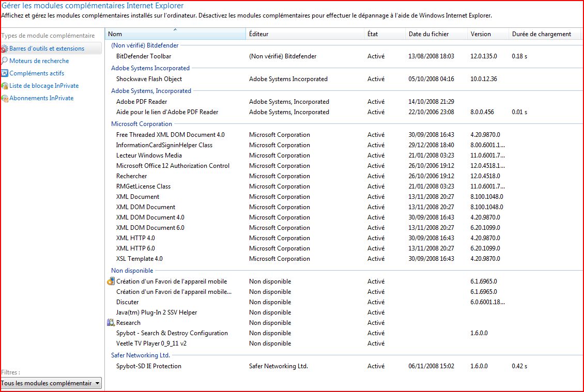Image resolution: width=584 pixels, height=392 pixels.
Task: Click the truncated version value 6.0.6001.18...
Action: (x=488, y=302)
